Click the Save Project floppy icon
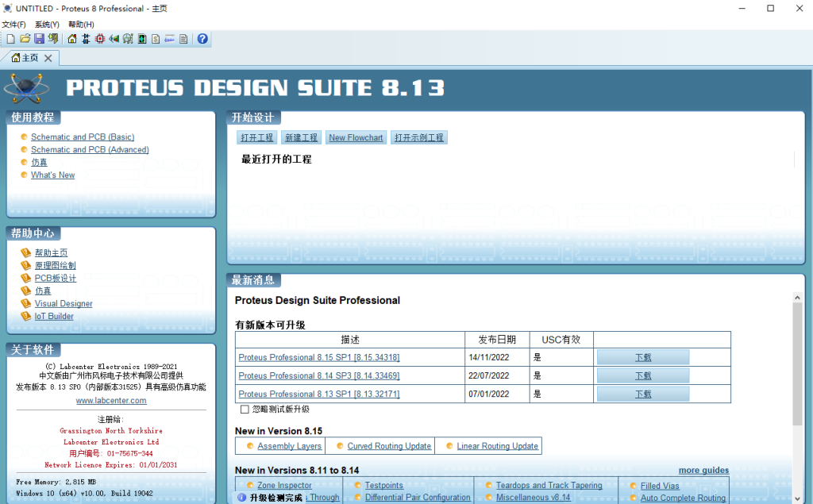 click(39, 39)
